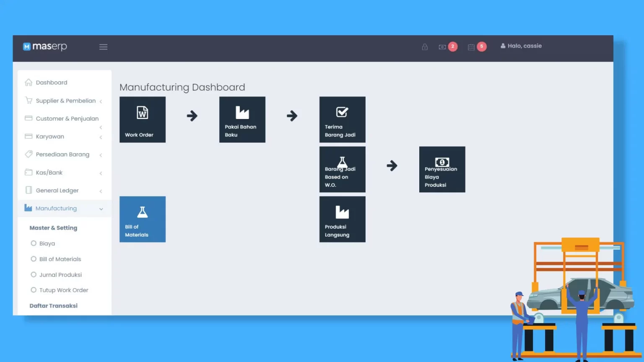Expand the Supplier & Pembelian menu

(65, 101)
